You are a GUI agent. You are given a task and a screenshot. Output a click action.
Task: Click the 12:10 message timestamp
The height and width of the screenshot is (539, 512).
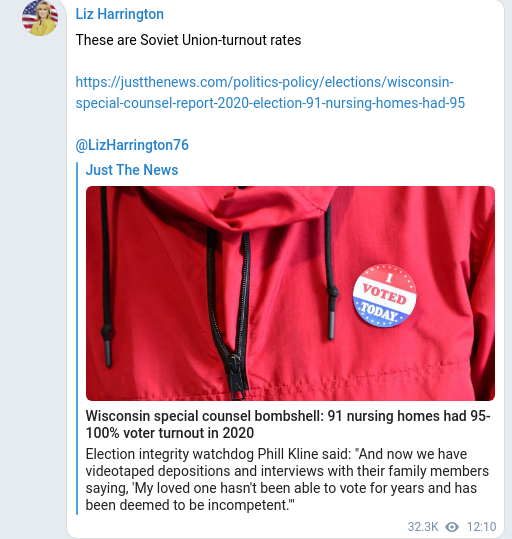click(x=481, y=527)
